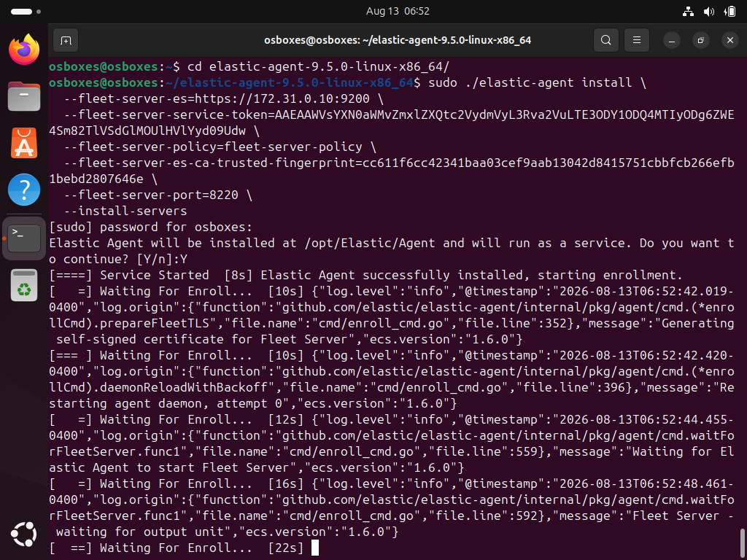
Task: Click 'Generating self-signed certificate' message text
Action: pyautogui.click(x=392, y=332)
